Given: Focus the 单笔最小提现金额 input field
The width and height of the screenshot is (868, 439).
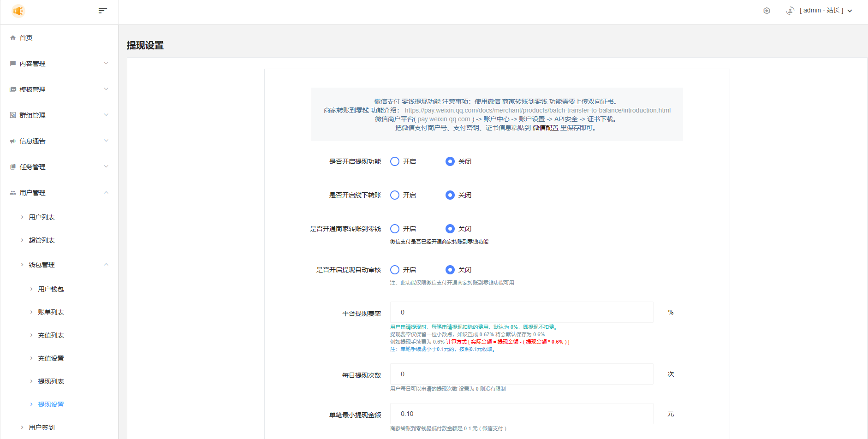Looking at the screenshot, I should pyautogui.click(x=521, y=414).
